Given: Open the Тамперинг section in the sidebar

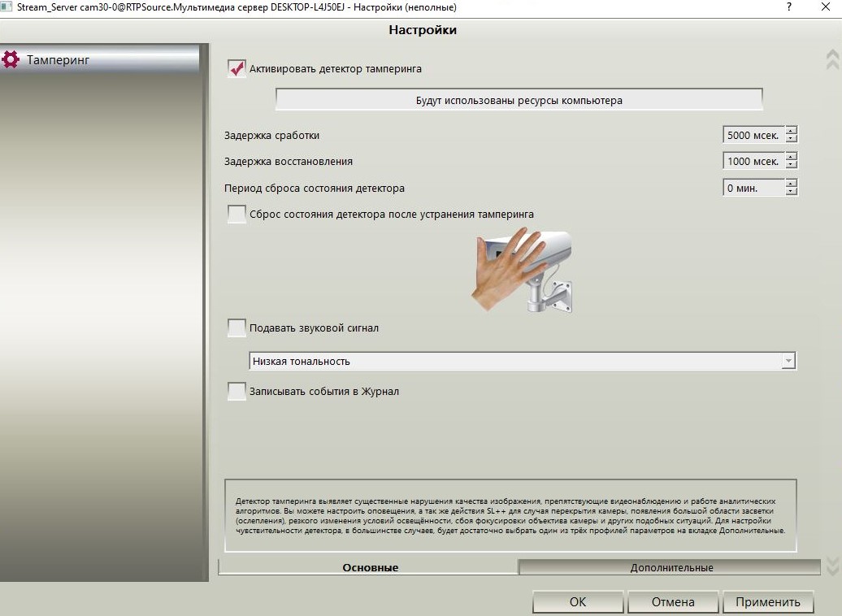Looking at the screenshot, I should click(x=100, y=59).
